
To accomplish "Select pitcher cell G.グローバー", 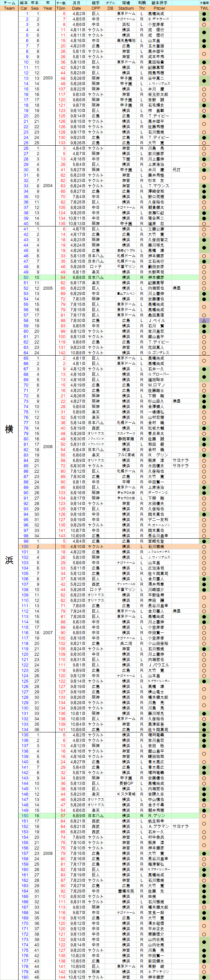I will click(x=159, y=374).
